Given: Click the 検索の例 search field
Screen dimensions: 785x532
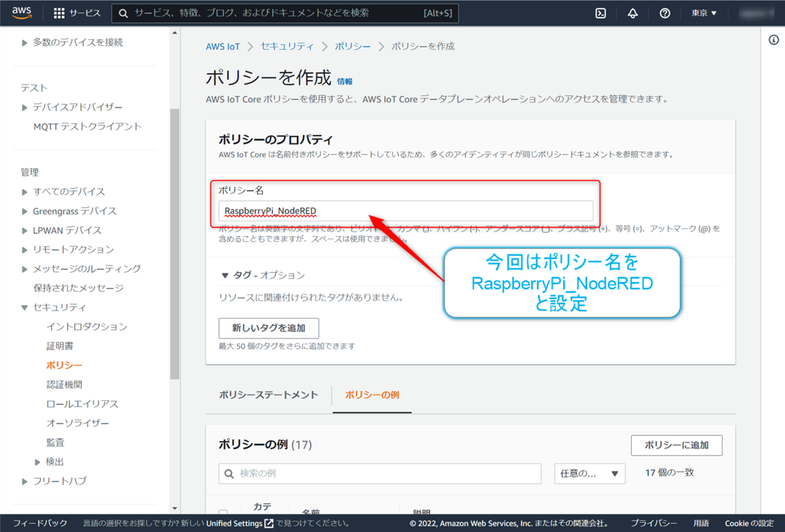Looking at the screenshot, I should click(x=380, y=473).
